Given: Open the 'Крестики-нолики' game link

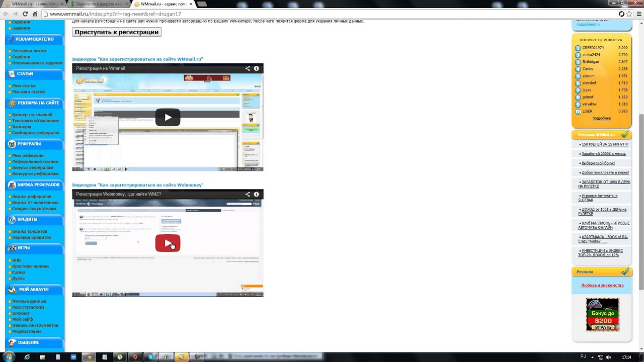Looking at the screenshot, I should click(30, 266).
